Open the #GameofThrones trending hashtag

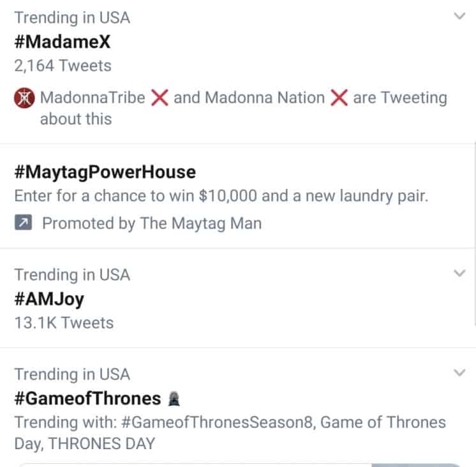pos(87,399)
